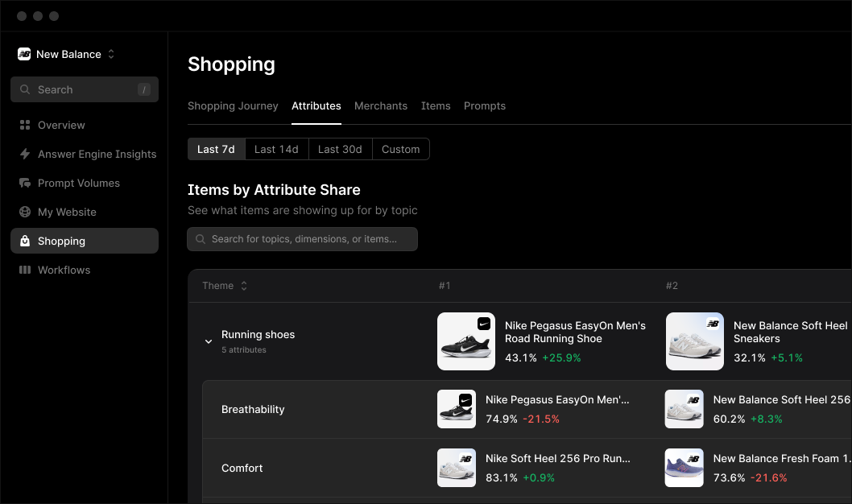The height and width of the screenshot is (504, 852).
Task: Click New Balance Soft Heel Sneakers title
Action: pyautogui.click(x=791, y=332)
